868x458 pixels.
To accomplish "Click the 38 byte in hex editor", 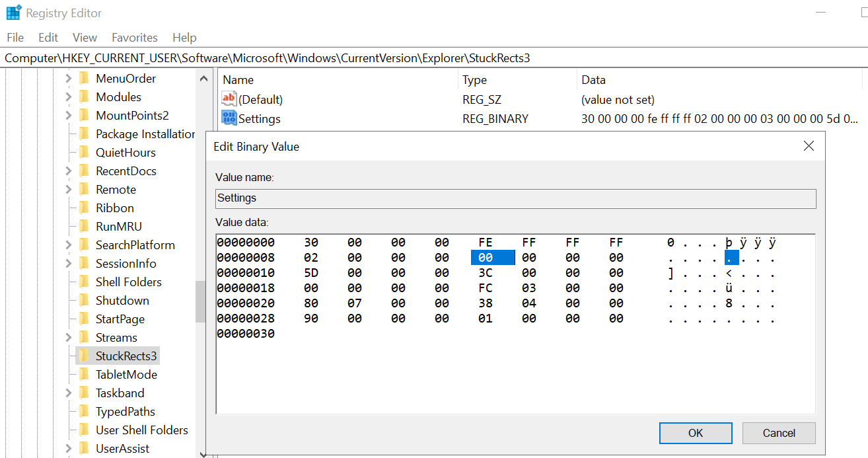I will [x=485, y=303].
